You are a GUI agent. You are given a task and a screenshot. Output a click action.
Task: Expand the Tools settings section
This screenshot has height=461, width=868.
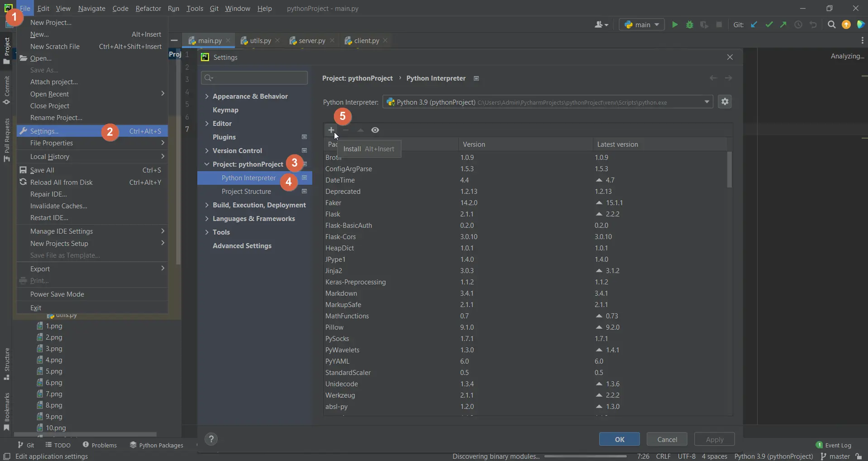click(x=207, y=232)
